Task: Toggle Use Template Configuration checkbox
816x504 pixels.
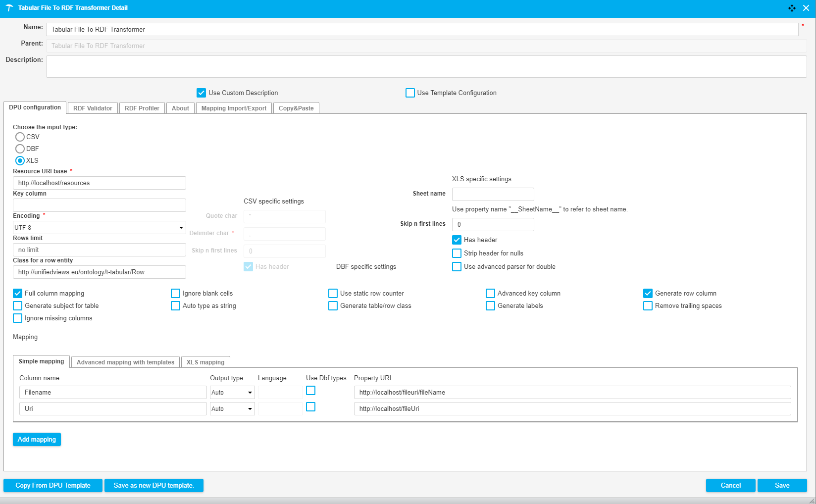Action: click(x=410, y=93)
